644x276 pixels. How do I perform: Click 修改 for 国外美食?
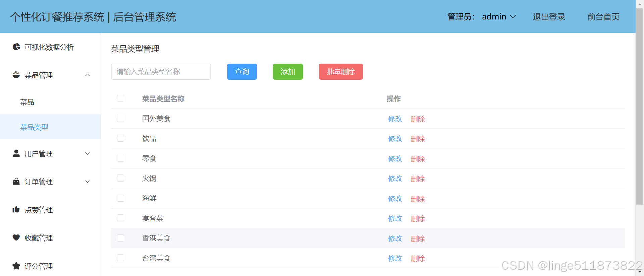(395, 119)
